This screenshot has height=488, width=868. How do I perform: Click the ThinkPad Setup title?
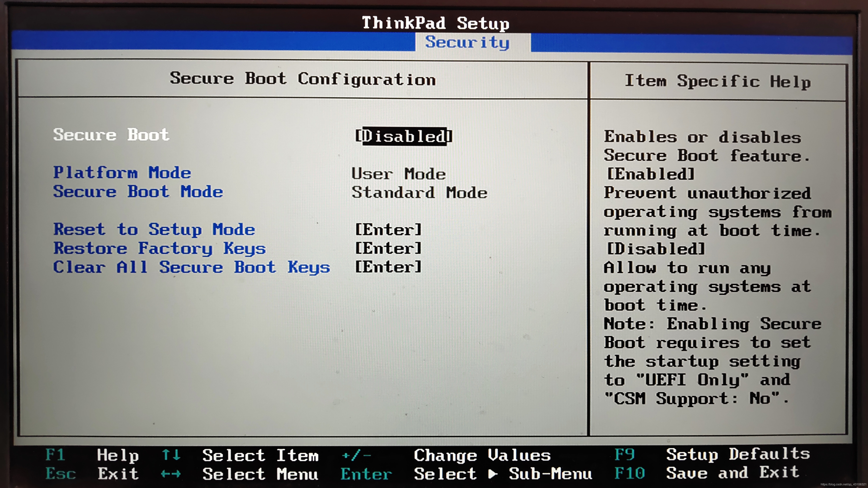[435, 23]
